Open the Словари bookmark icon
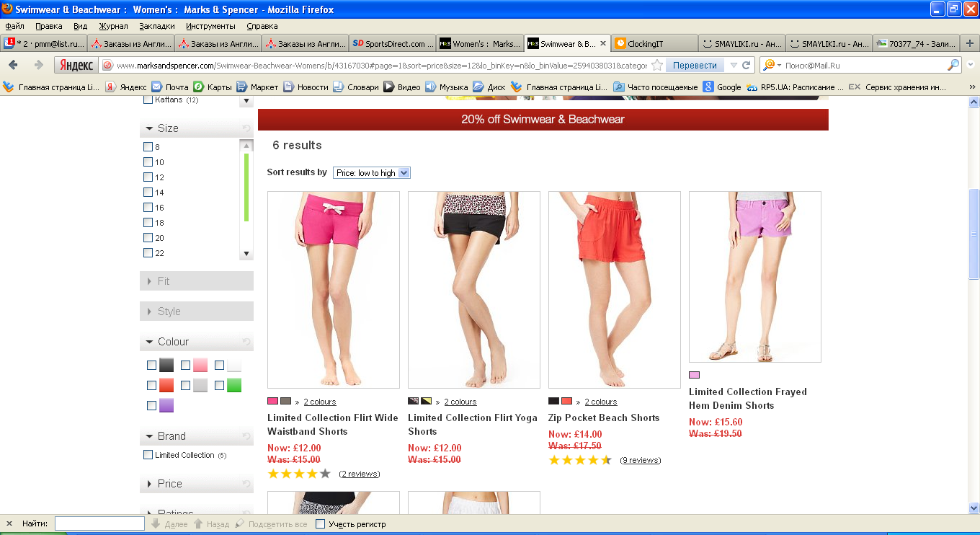Image resolution: width=980 pixels, height=535 pixels. tap(337, 87)
